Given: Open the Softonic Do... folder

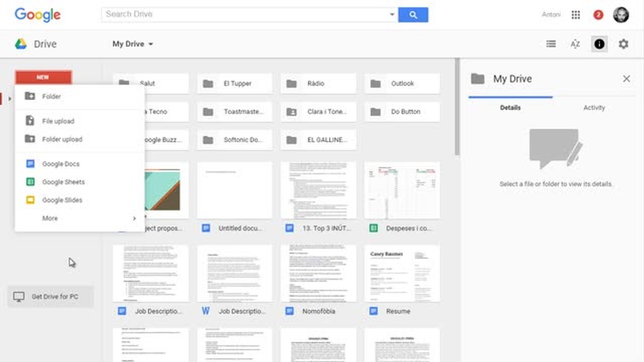Looking at the screenshot, I should 234,140.
